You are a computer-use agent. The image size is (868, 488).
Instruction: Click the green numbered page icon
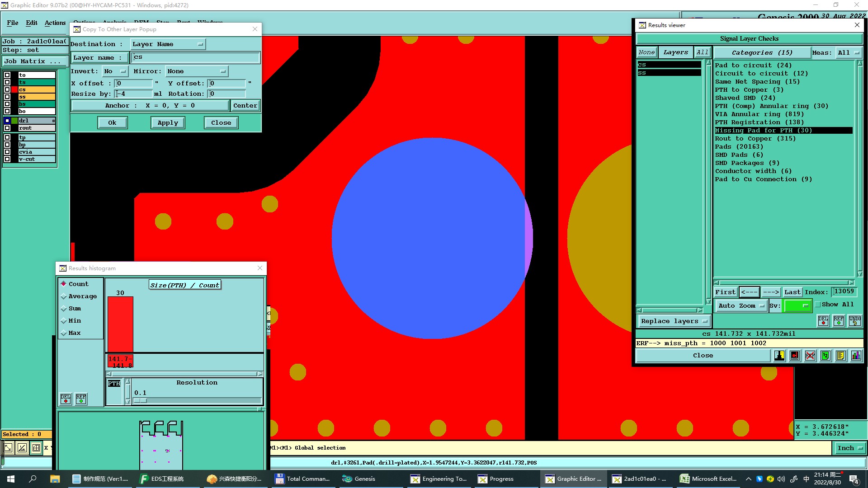[825, 356]
